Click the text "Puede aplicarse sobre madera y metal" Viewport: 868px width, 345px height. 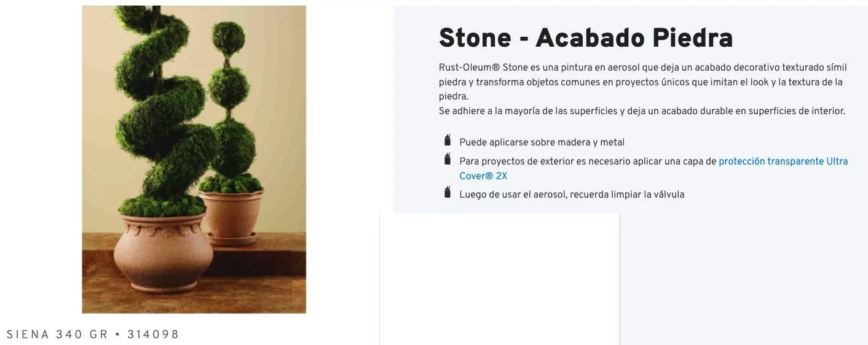point(542,142)
